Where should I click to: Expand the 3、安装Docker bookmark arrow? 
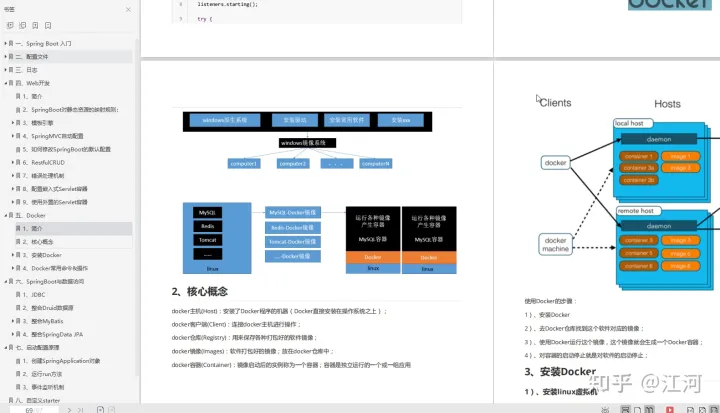point(13,255)
